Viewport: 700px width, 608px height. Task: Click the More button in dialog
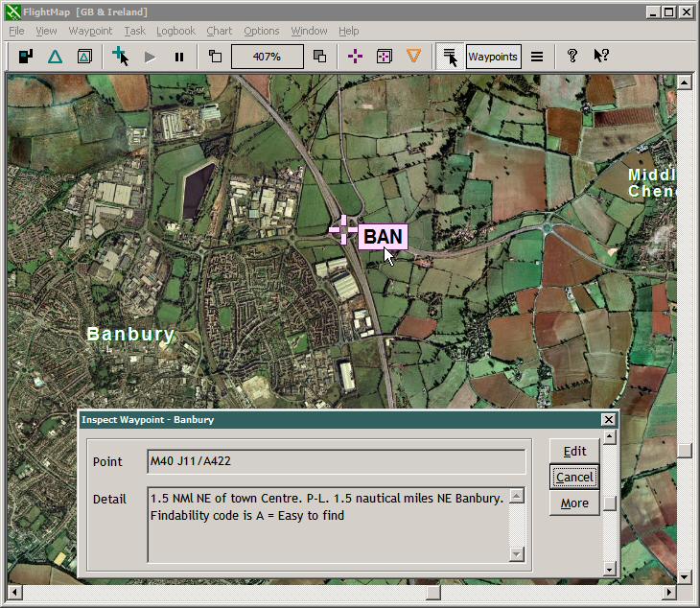tap(574, 503)
